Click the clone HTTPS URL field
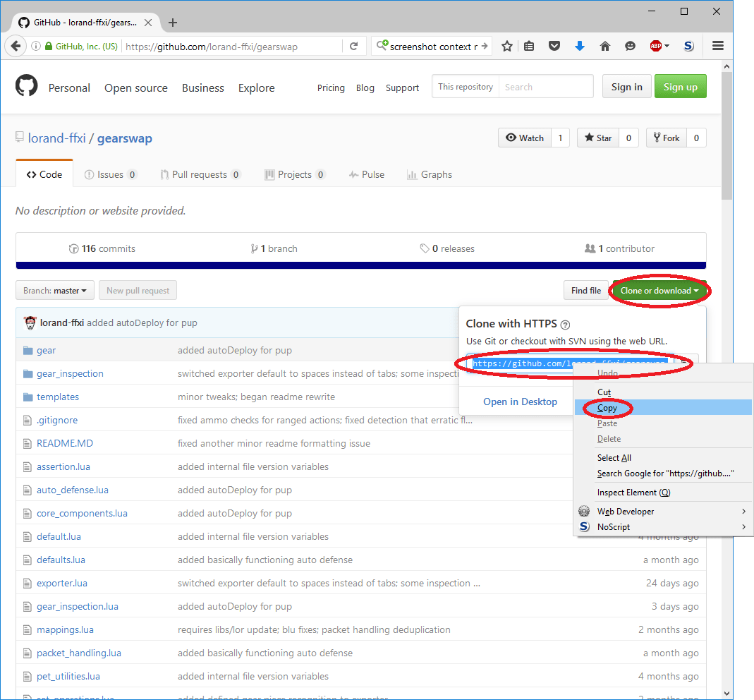Viewport: 754px width, 700px height. [571, 363]
